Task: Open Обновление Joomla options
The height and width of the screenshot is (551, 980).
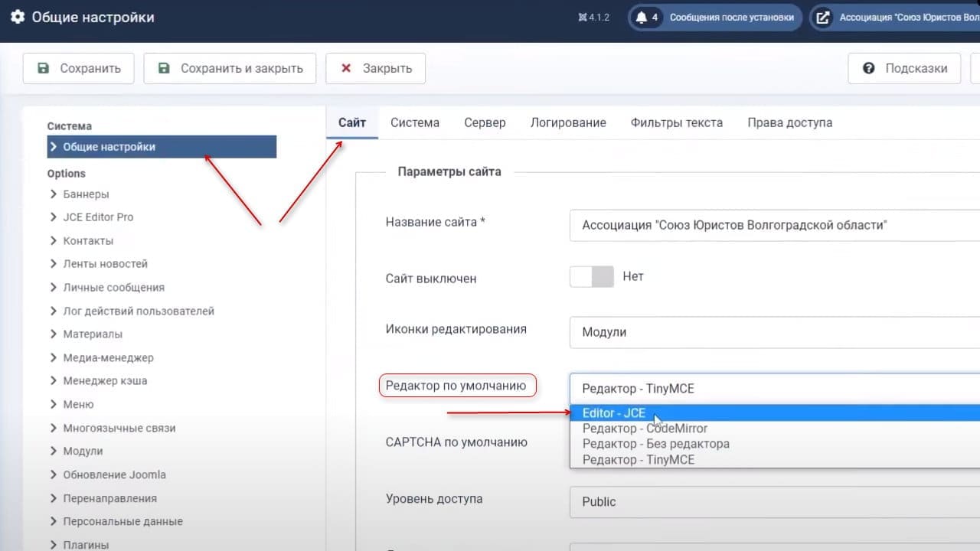Action: 114,475
